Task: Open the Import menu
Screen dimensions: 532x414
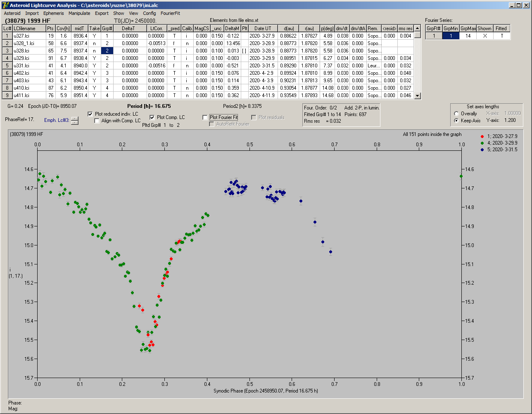Action: (32, 13)
